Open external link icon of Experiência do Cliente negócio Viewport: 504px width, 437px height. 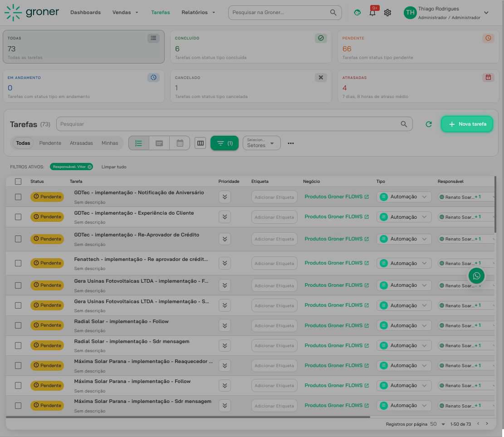367,217
